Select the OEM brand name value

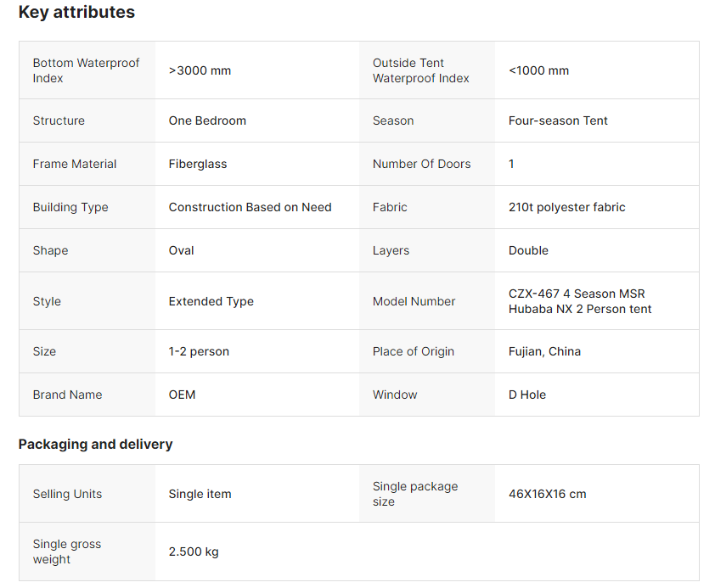coord(182,395)
